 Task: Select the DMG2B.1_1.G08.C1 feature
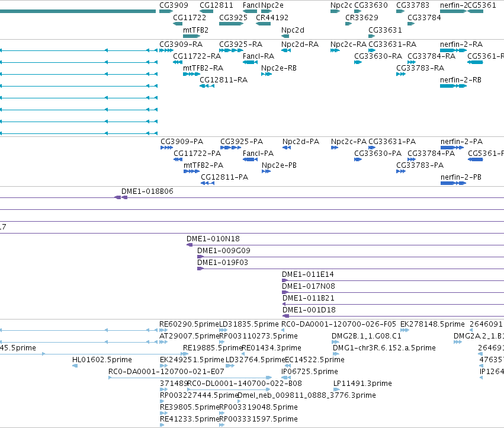point(335,342)
